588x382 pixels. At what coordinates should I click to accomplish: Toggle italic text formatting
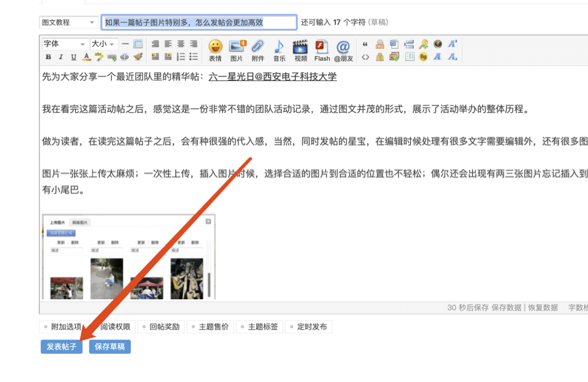click(61, 57)
